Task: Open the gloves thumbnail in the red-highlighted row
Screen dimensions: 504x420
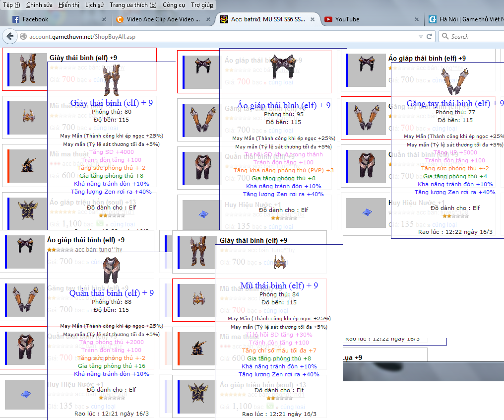Action: coord(366,118)
